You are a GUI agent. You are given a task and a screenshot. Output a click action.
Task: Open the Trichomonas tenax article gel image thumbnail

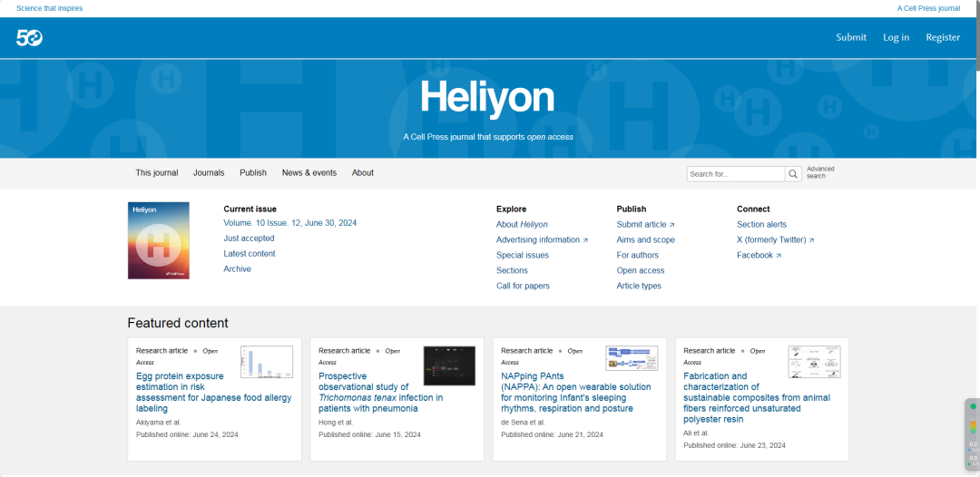coord(449,365)
